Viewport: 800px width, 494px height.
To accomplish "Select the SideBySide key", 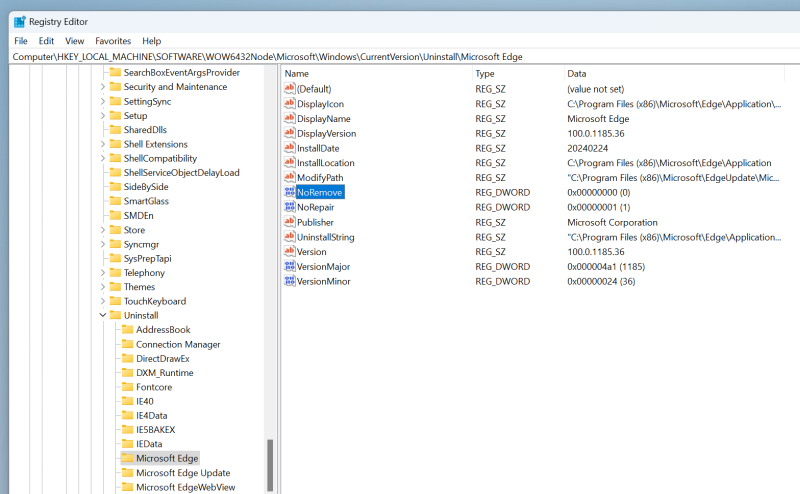I will click(146, 187).
